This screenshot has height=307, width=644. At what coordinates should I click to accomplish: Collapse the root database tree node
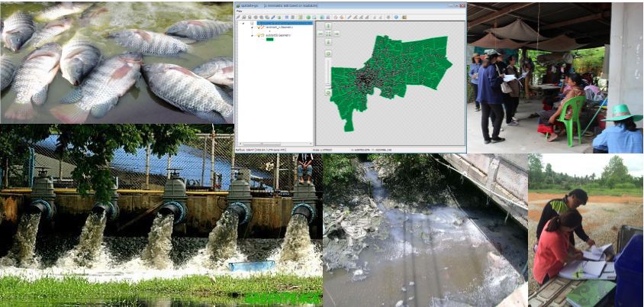[243, 23]
